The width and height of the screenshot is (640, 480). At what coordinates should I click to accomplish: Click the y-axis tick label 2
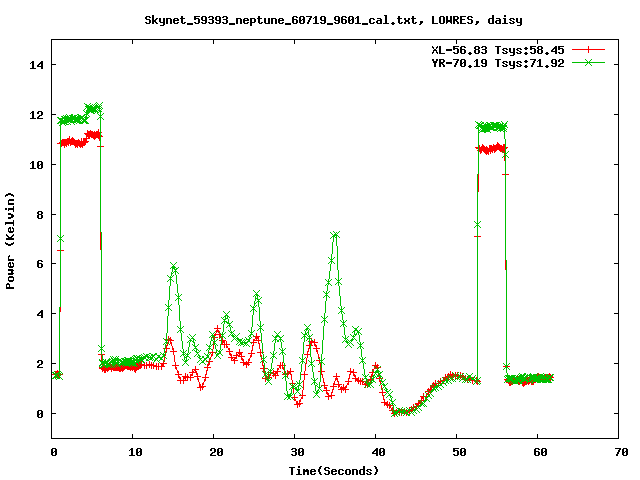point(40,364)
